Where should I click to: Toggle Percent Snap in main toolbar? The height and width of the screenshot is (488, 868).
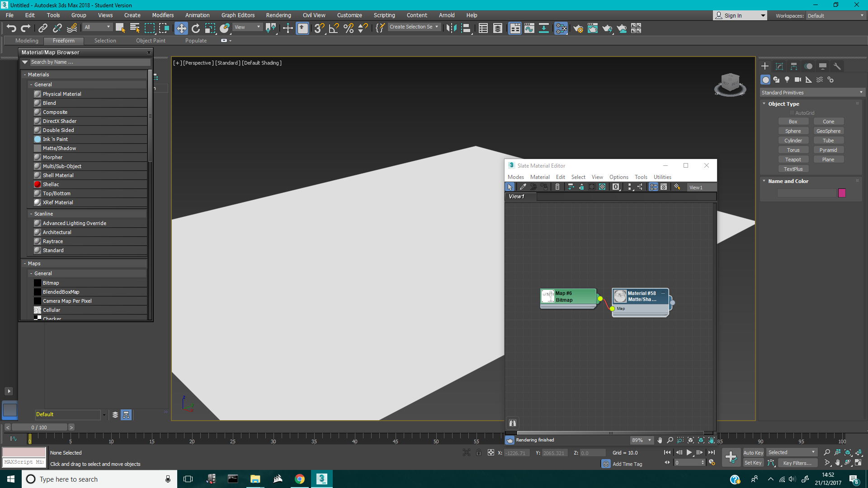tap(349, 28)
